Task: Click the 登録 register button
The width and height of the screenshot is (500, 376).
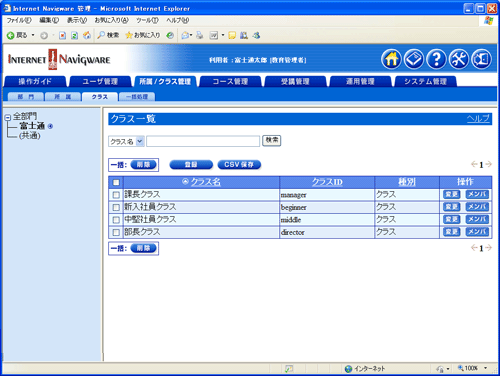Action: (191, 165)
